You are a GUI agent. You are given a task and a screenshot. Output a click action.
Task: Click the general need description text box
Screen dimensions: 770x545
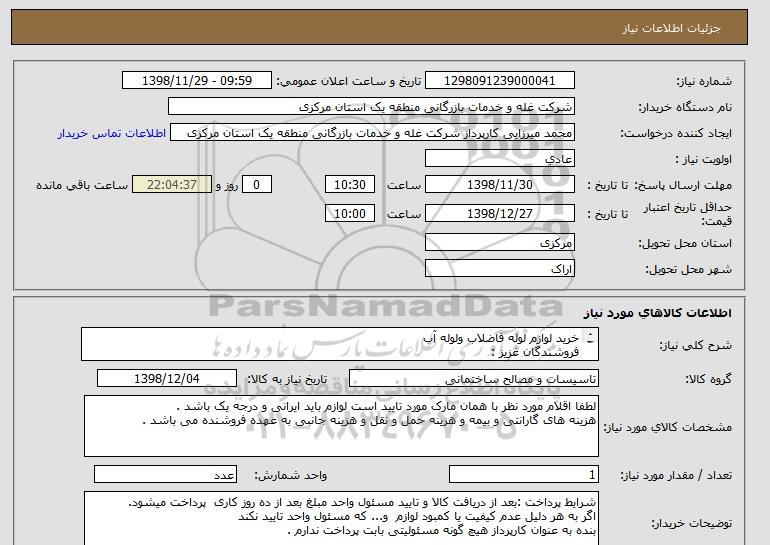pyautogui.click(x=340, y=345)
